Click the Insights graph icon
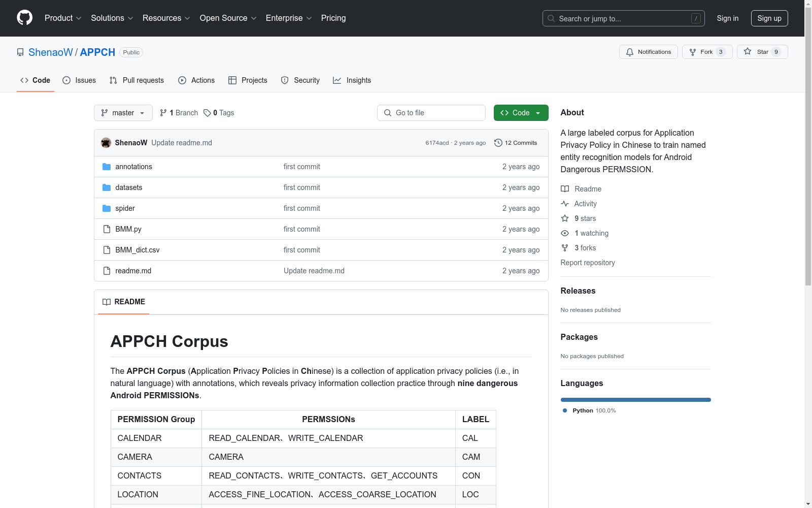 [x=337, y=80]
